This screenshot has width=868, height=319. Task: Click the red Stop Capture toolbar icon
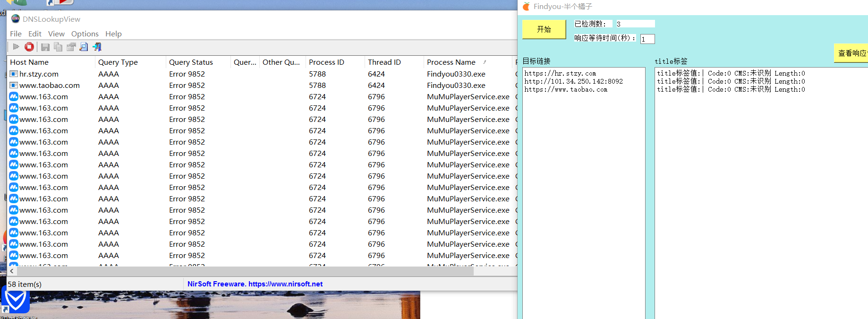29,47
